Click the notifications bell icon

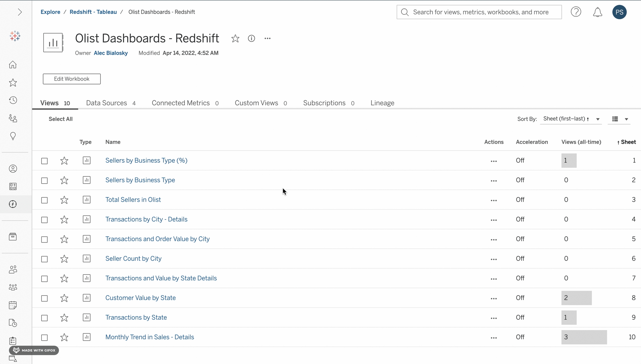pos(597,12)
